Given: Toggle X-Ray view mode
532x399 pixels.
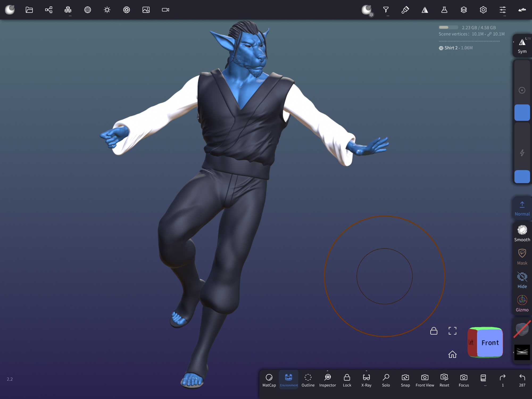Looking at the screenshot, I should [366, 380].
